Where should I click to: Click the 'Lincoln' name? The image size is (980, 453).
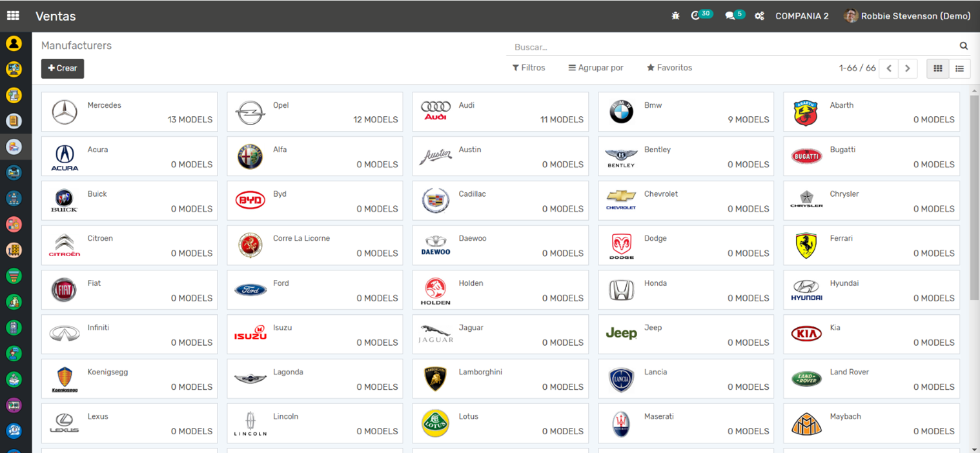pyautogui.click(x=285, y=416)
